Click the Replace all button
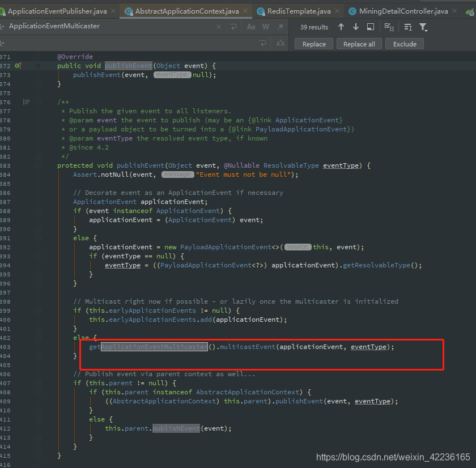The width and height of the screenshot is (476, 468). click(359, 44)
